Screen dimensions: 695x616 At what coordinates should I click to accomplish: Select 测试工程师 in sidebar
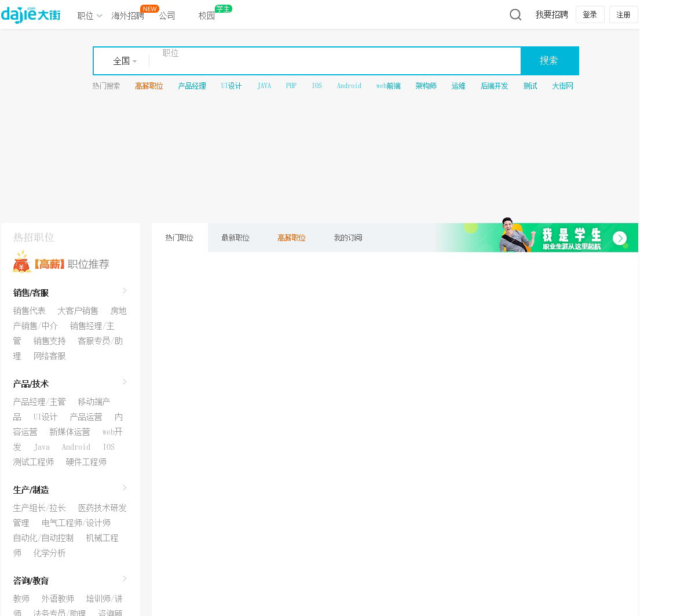click(33, 462)
